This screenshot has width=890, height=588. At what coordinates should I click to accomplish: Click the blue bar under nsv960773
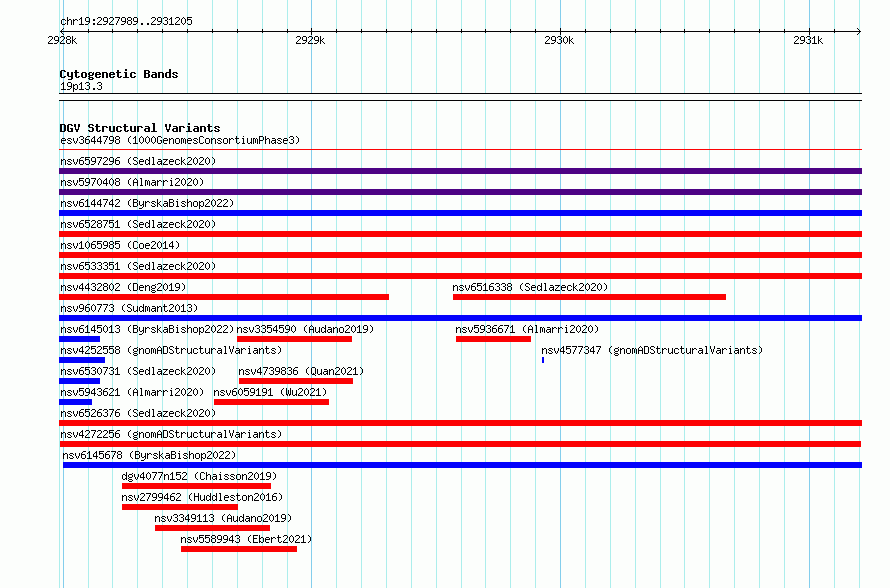click(x=460, y=318)
